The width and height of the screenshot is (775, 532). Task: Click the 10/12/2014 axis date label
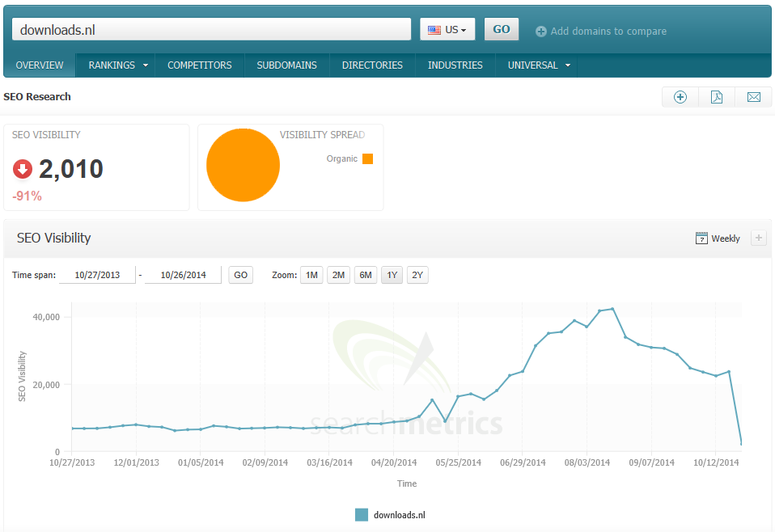(716, 462)
